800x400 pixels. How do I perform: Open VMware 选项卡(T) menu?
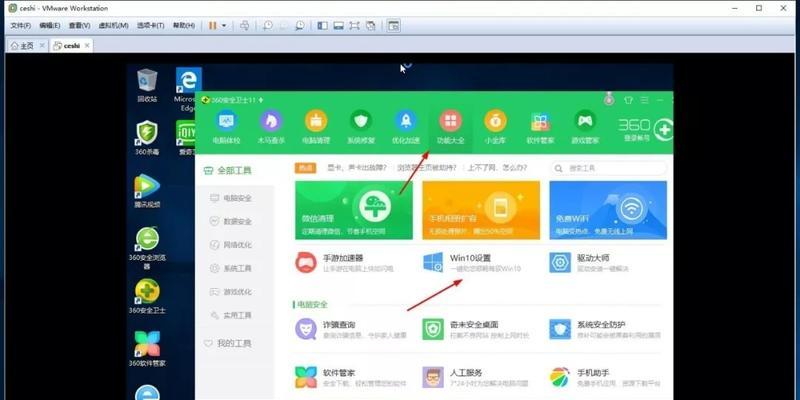[x=151, y=25]
